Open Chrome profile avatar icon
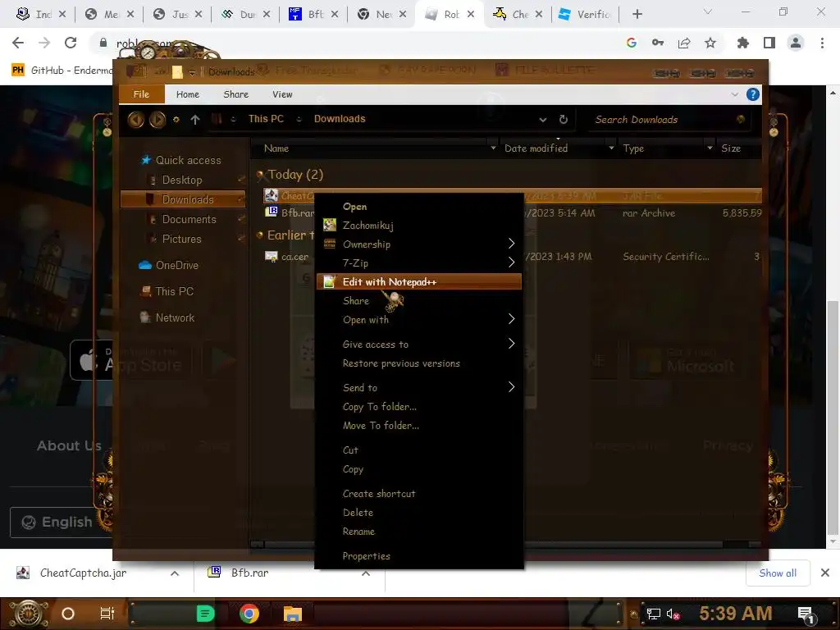840x630 pixels. (796, 43)
